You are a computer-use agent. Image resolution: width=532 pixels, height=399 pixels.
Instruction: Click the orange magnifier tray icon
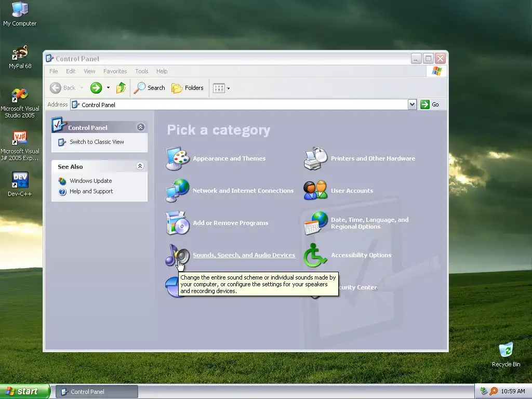(x=494, y=391)
